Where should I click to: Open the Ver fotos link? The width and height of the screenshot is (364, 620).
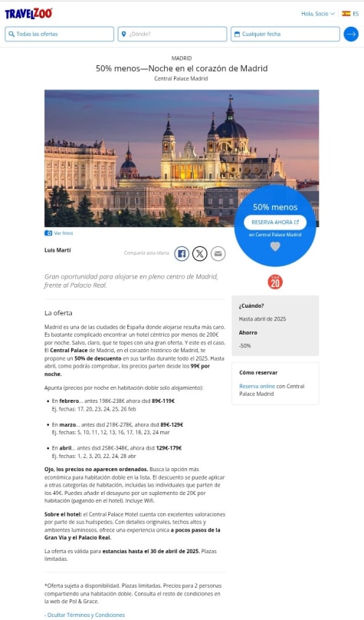coord(63,233)
